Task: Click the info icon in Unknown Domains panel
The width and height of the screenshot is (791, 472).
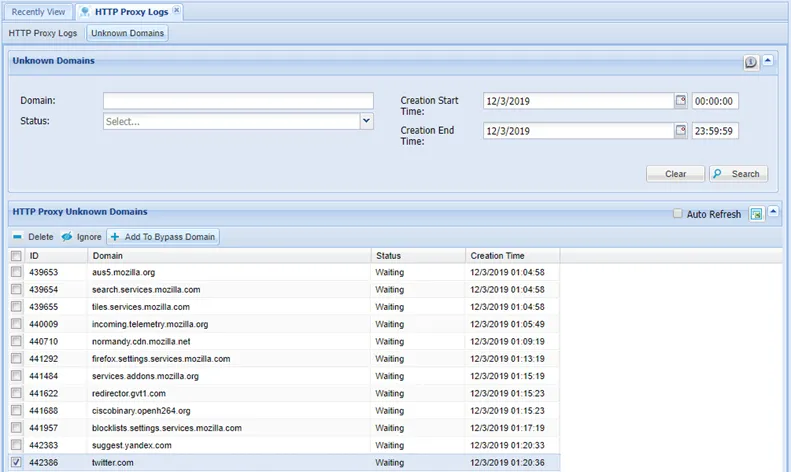Action: [x=751, y=63]
